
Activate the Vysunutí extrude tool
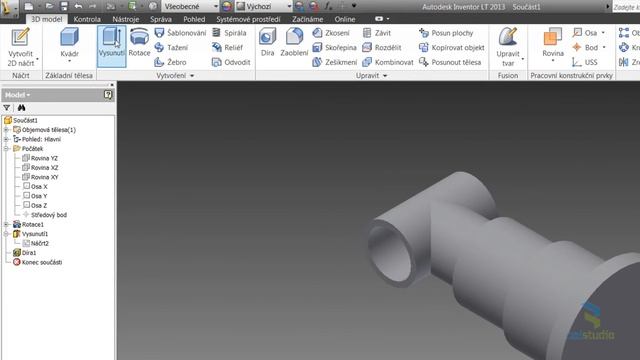click(111, 46)
